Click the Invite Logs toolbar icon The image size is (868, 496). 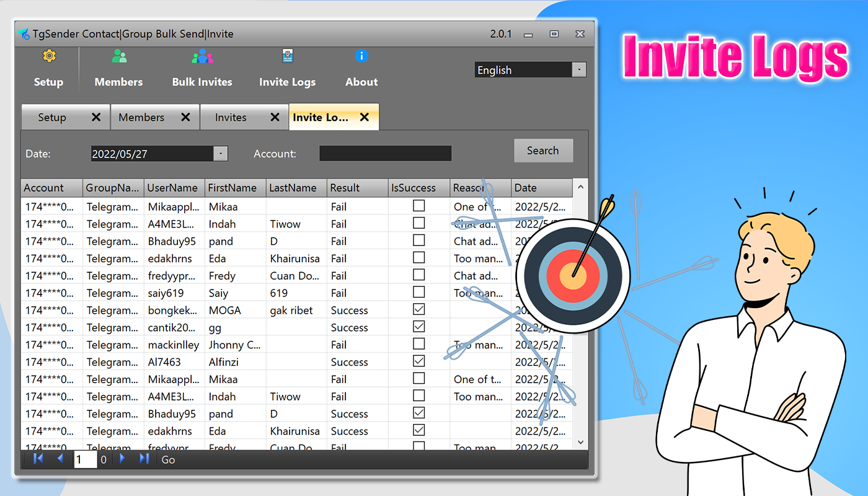click(287, 57)
